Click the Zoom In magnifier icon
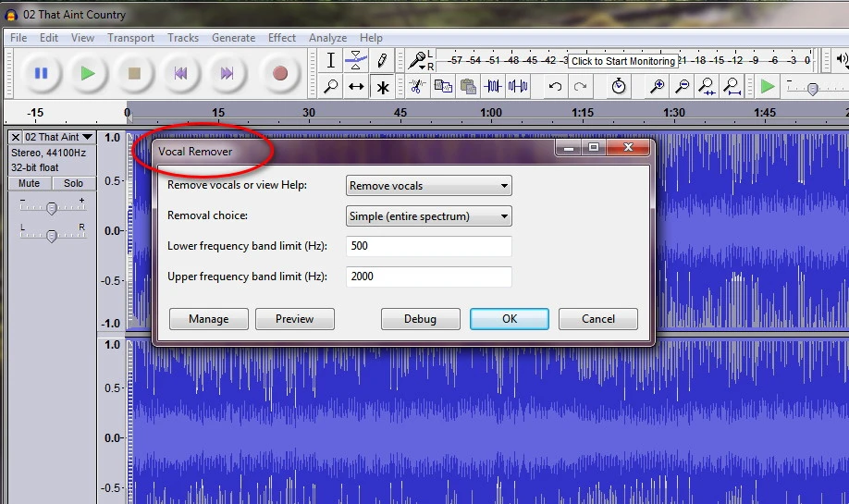The width and height of the screenshot is (849, 504). 658,87
